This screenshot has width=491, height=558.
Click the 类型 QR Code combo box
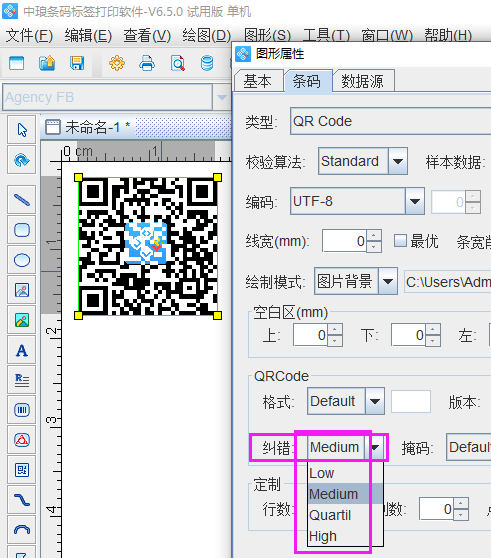click(391, 121)
